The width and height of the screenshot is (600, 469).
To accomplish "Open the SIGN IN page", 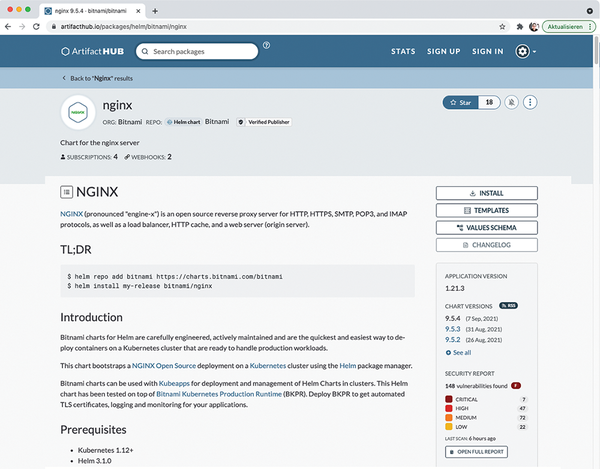I will [488, 51].
